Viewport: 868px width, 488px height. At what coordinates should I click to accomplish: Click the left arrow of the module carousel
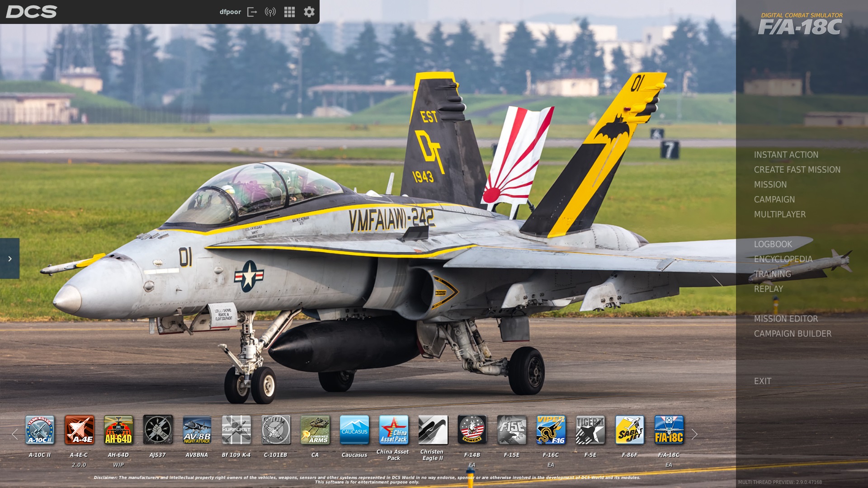(15, 434)
